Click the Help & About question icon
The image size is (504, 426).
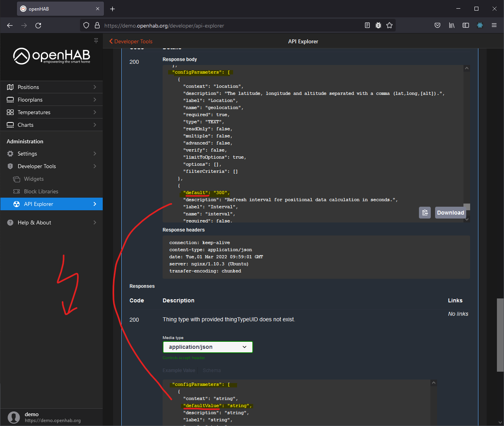[x=10, y=222]
